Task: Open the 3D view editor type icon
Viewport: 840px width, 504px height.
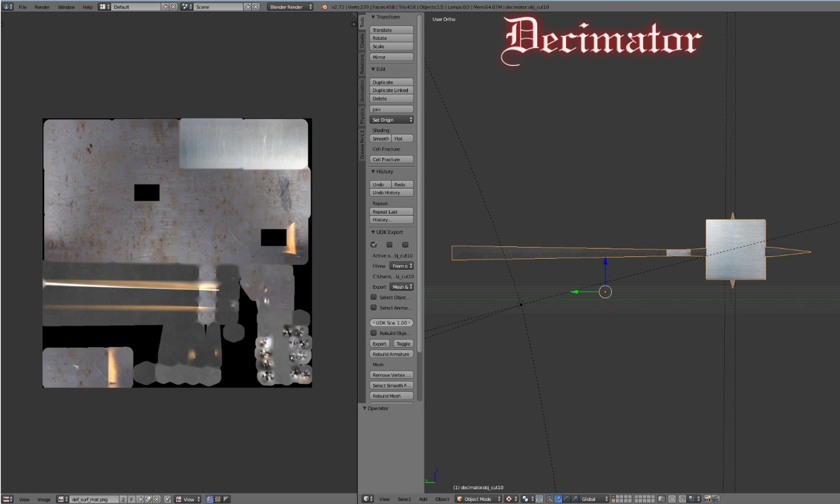Action: click(x=368, y=499)
